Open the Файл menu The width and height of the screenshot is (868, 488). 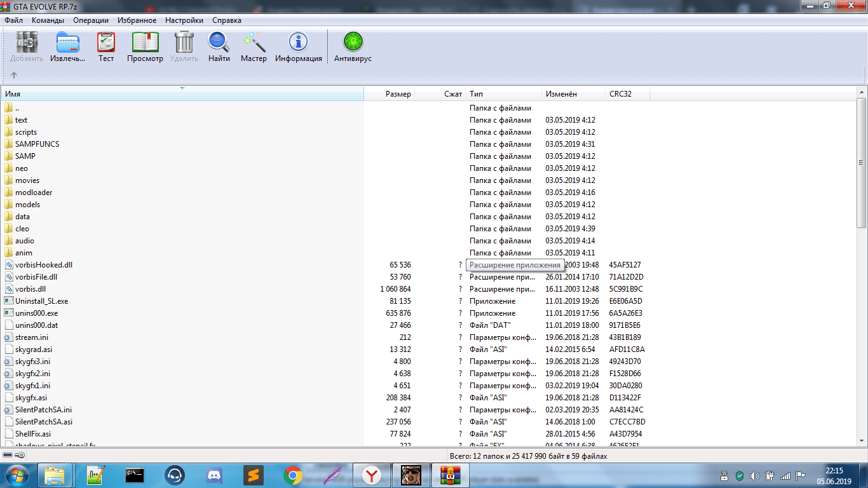coord(13,20)
